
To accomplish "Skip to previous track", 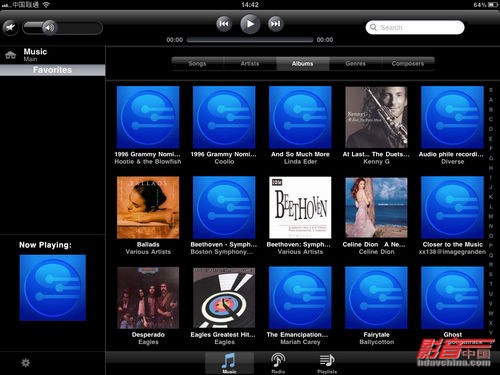I will (224, 24).
